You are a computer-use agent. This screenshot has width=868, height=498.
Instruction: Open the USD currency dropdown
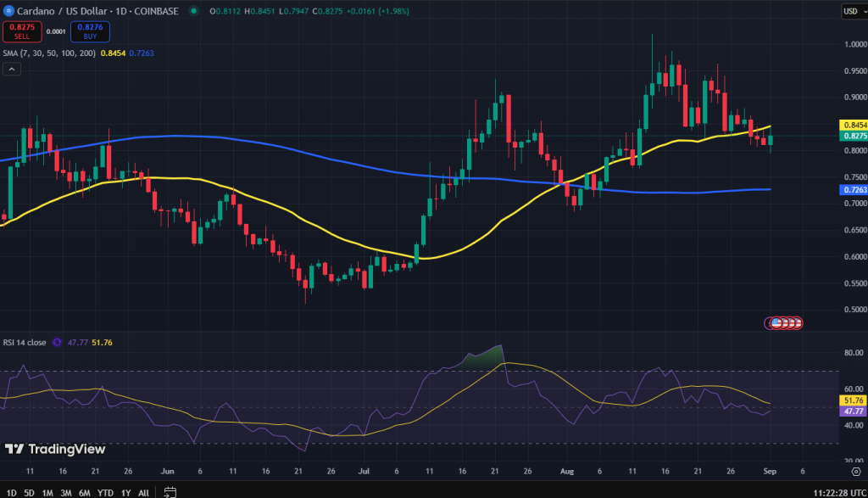click(x=851, y=11)
